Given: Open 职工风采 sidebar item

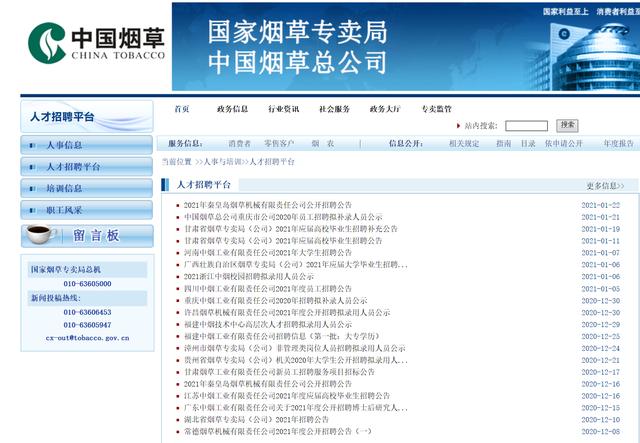Looking at the screenshot, I should (x=87, y=210).
